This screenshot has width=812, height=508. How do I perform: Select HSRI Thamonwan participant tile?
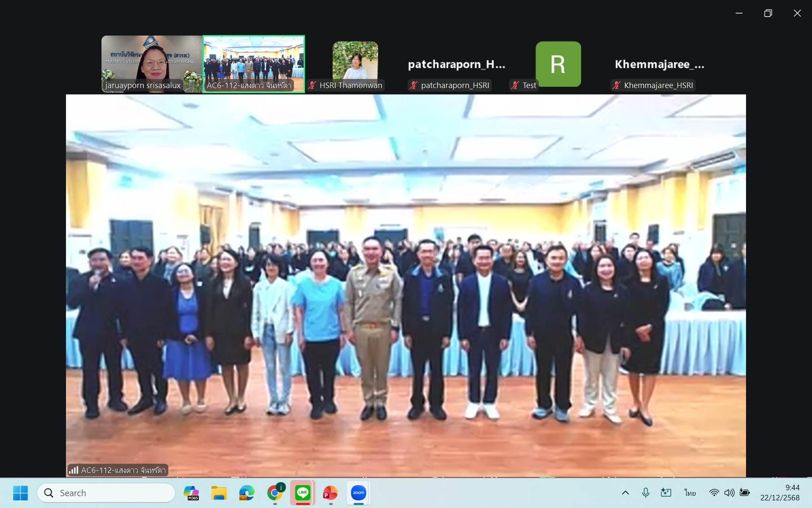coord(355,63)
